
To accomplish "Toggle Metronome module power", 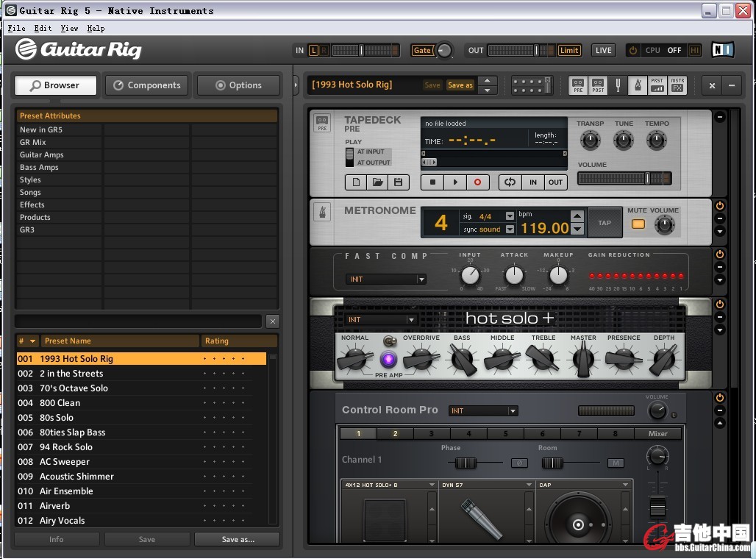I will [720, 205].
